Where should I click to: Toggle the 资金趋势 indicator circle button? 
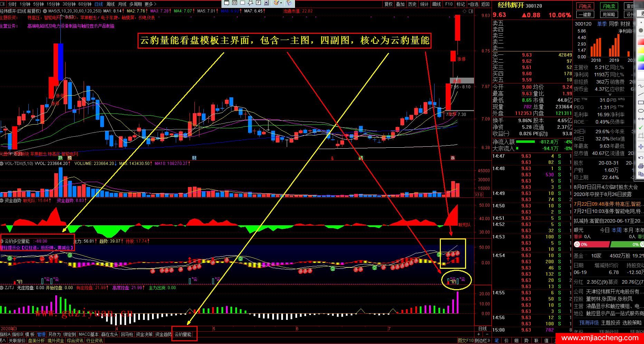(x=2, y=200)
